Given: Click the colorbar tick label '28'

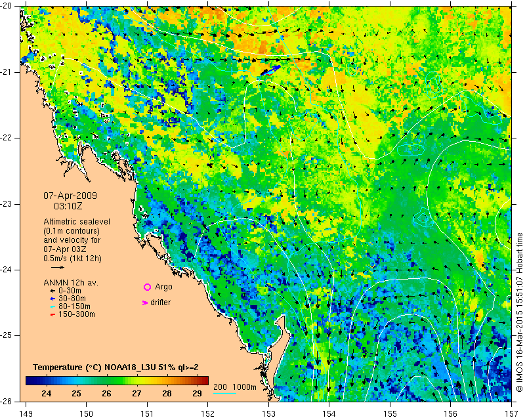Looking at the screenshot, I should coord(167,394).
